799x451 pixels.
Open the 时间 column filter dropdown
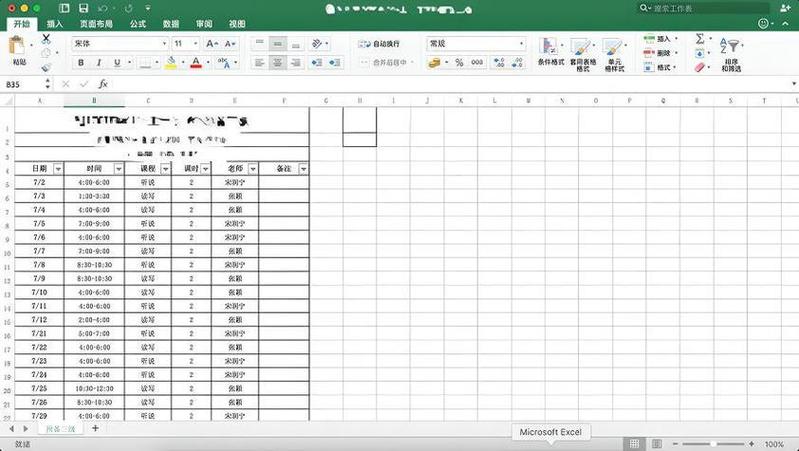coord(118,169)
